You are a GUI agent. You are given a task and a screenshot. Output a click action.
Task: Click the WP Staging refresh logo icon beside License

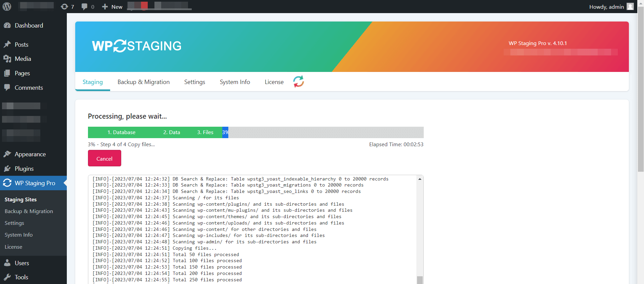[298, 82]
